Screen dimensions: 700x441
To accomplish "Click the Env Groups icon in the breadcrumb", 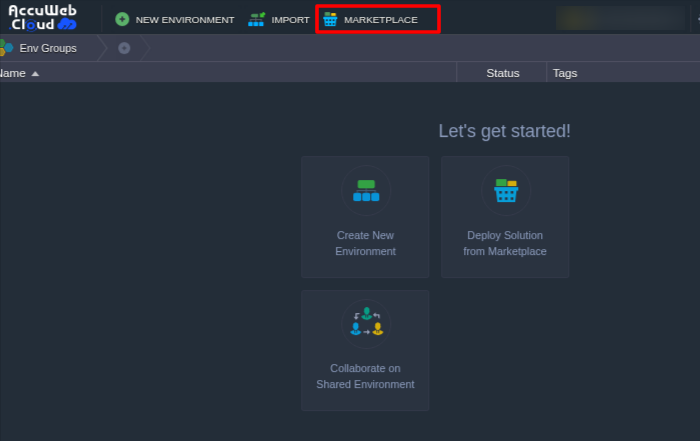I will click(6, 48).
